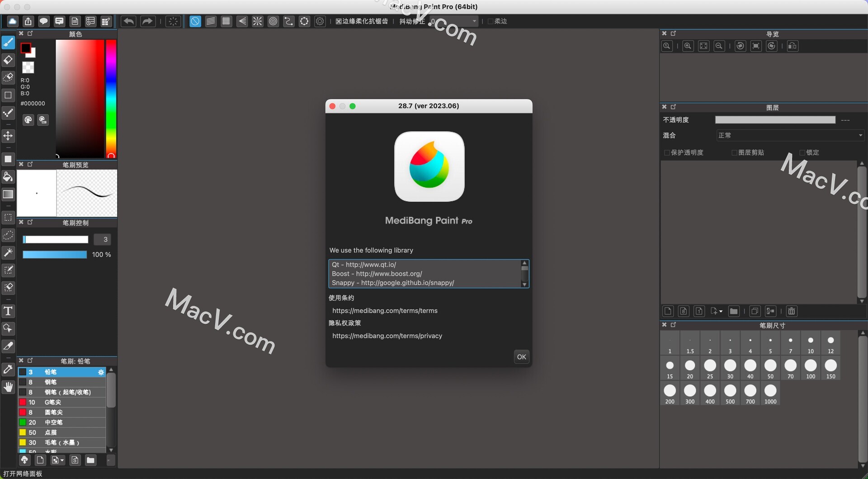868x479 pixels.
Task: Click new layer icon in Layers panel
Action: (x=668, y=311)
